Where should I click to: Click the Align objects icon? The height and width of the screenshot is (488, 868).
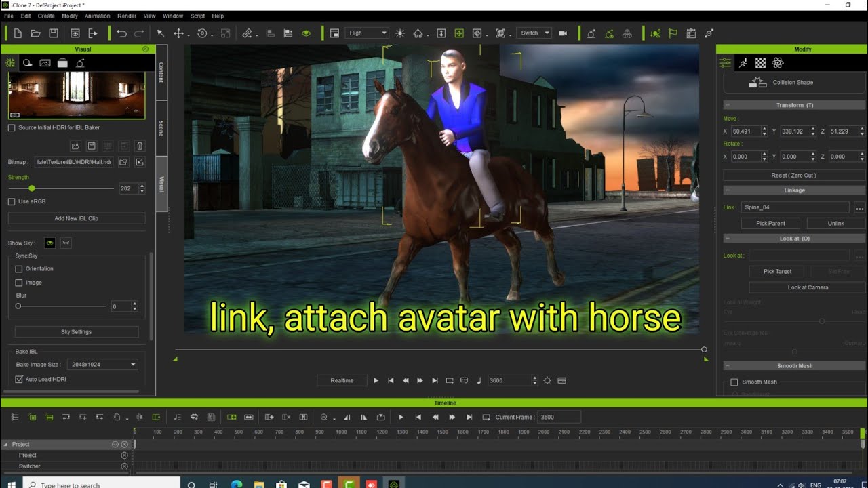[270, 33]
